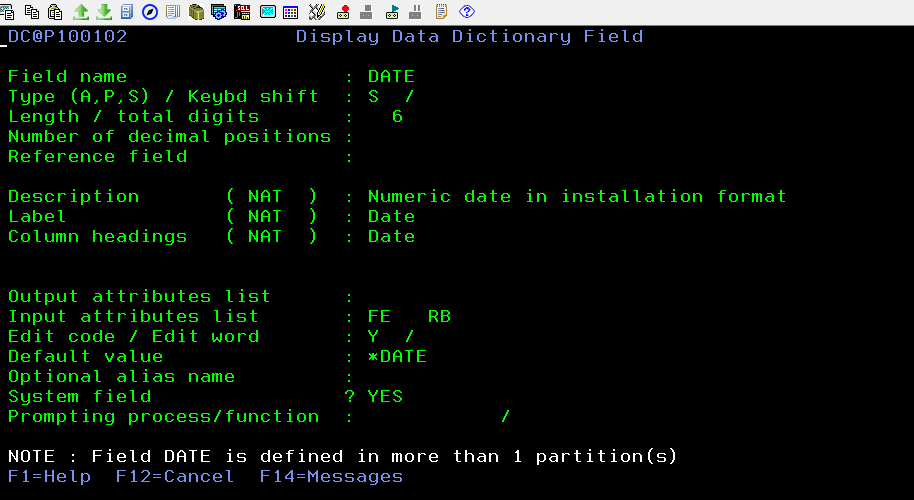
Task: Click the System field value YES
Action: click(385, 397)
